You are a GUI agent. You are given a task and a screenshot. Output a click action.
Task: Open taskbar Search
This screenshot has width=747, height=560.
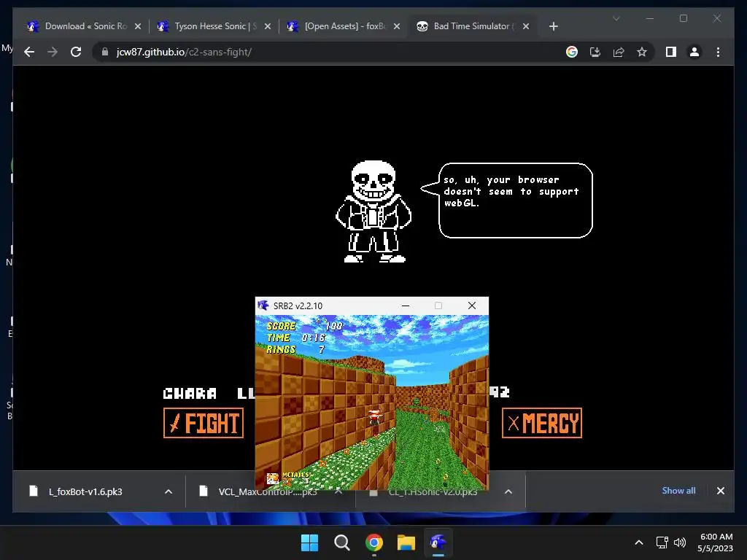(x=341, y=542)
